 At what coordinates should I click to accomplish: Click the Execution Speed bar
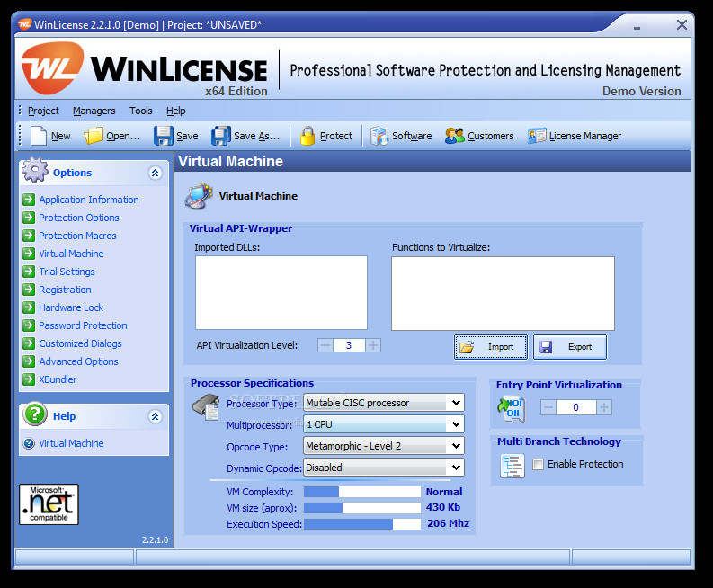click(x=362, y=524)
